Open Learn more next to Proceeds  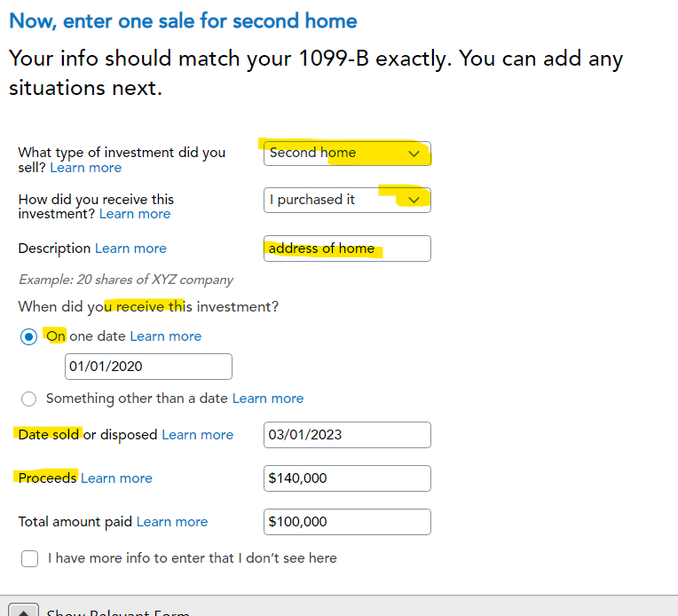tap(116, 478)
